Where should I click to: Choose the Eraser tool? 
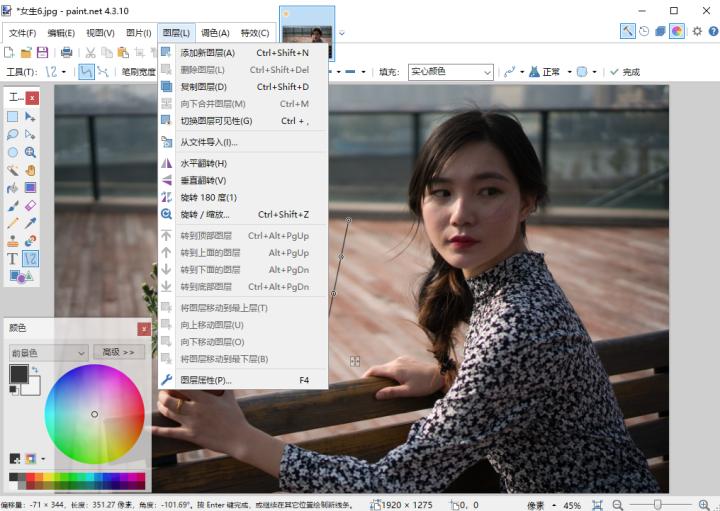click(30, 205)
